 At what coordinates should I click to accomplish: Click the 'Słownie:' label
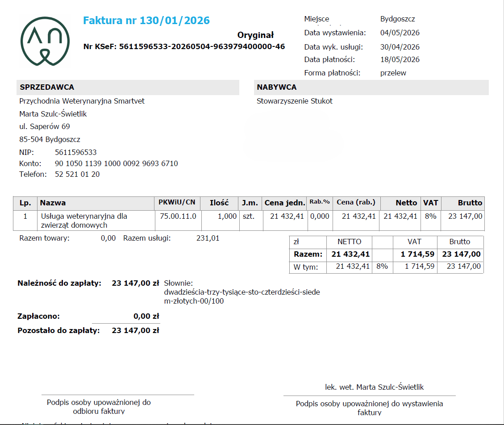179,283
